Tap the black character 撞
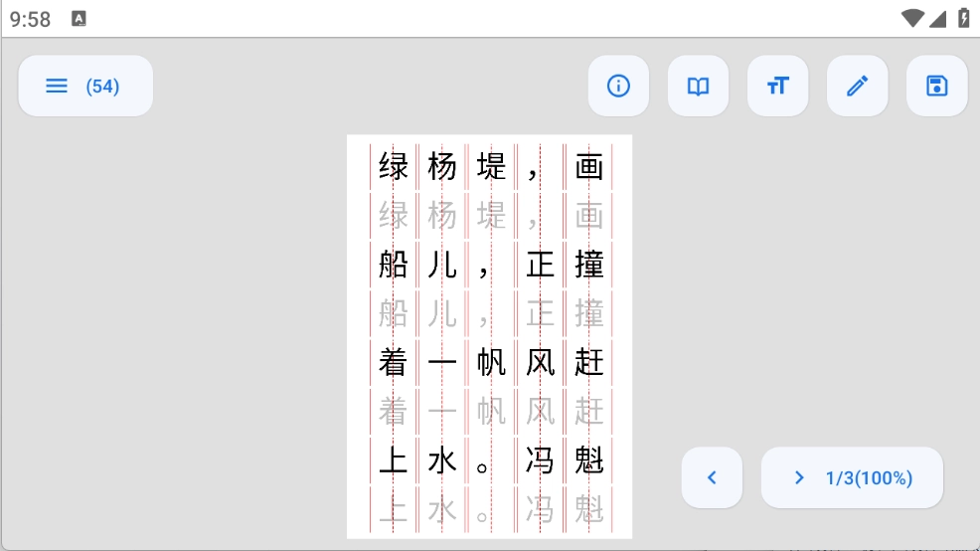The image size is (980, 551). [x=589, y=265]
